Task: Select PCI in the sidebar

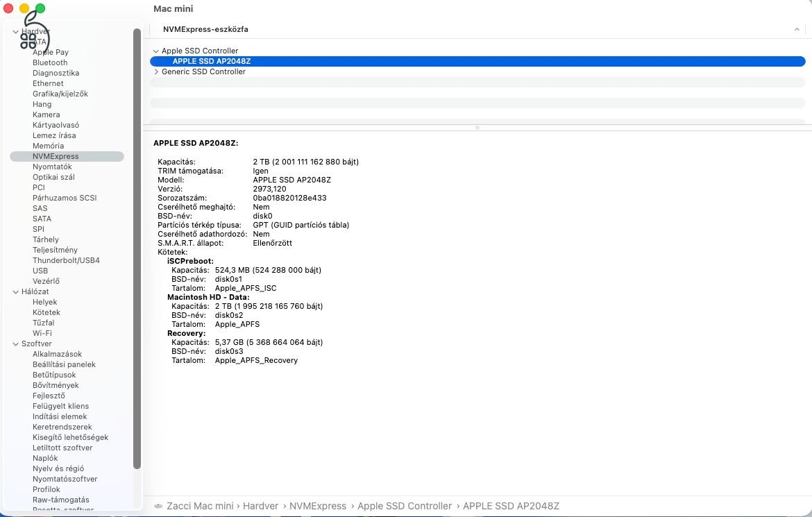Action: [39, 187]
